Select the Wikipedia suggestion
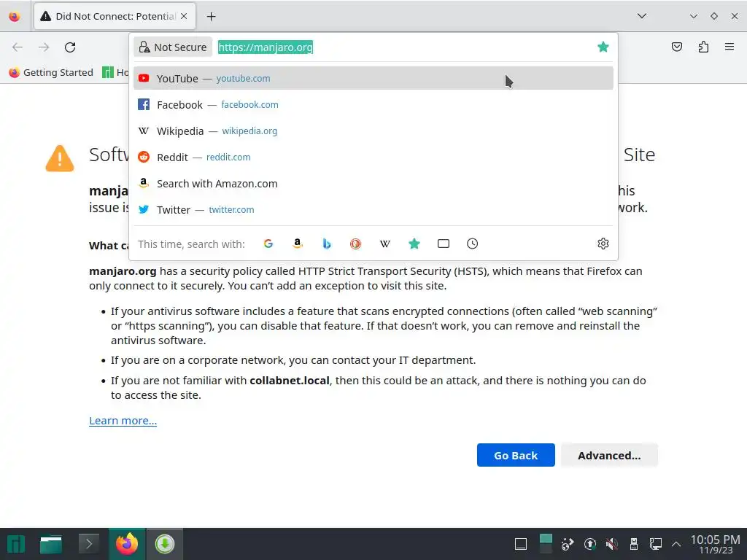The image size is (747, 560). click(x=373, y=131)
